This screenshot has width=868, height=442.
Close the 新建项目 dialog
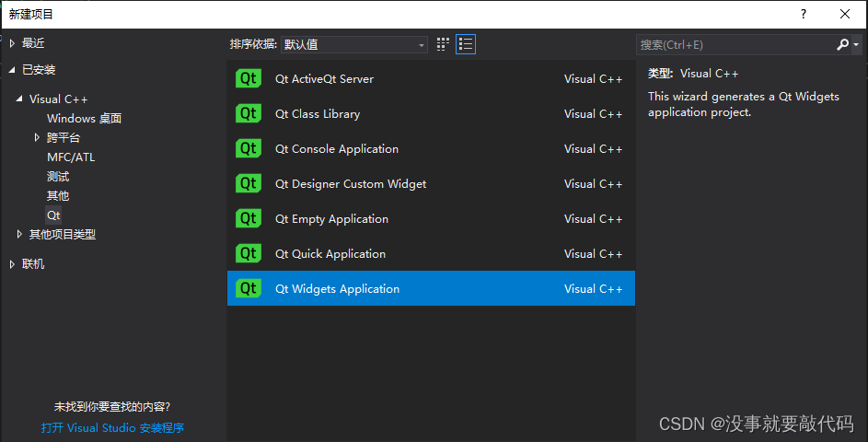click(x=845, y=14)
